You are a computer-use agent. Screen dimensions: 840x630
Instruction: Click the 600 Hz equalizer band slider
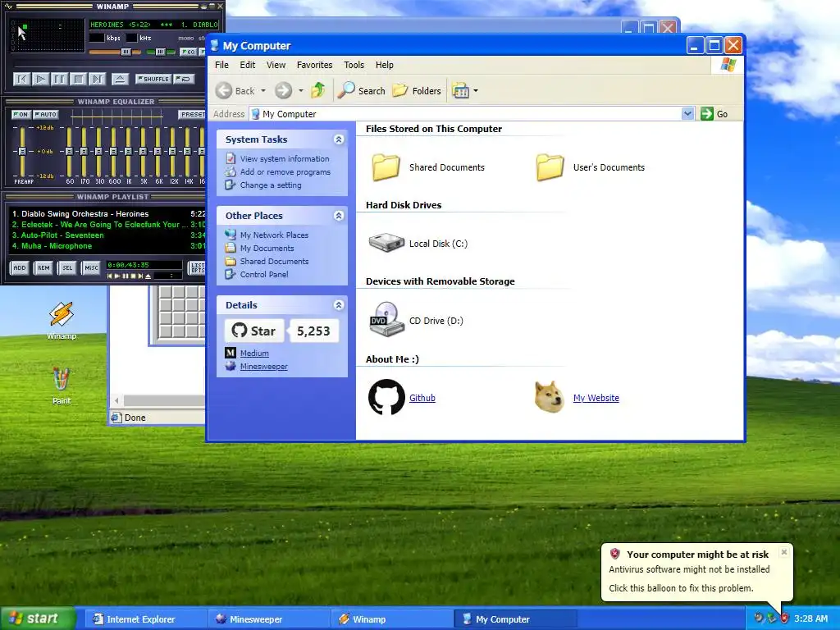pyautogui.click(x=113, y=152)
